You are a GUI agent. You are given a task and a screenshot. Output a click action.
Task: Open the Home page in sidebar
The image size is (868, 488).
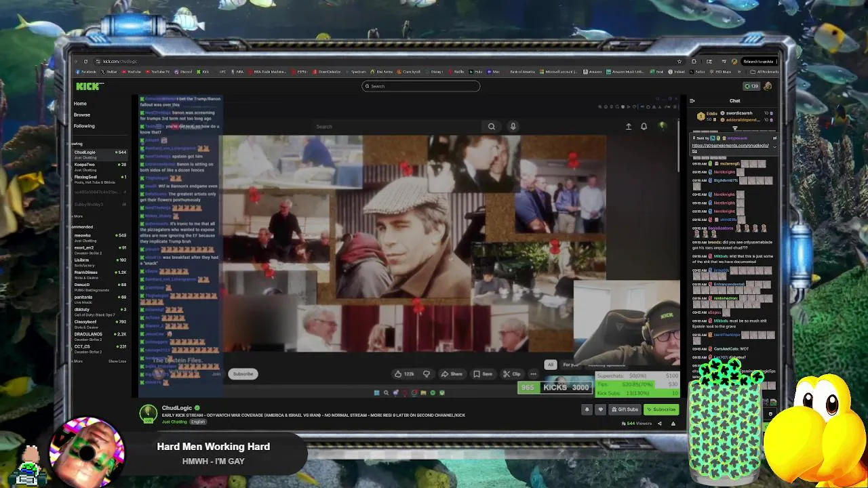80,104
